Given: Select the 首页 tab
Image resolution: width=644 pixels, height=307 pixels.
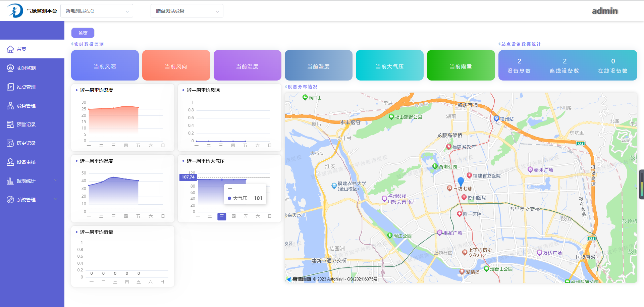Looking at the screenshot, I should (x=83, y=33).
